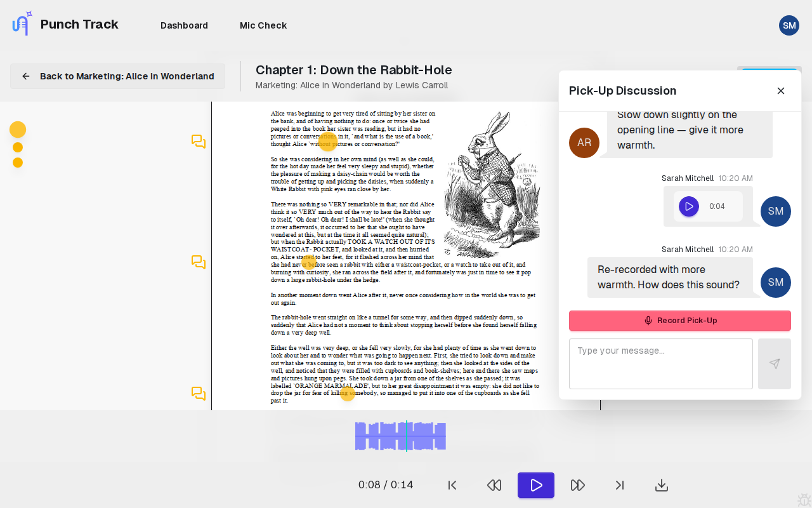Click the send message arrow icon
812x508 pixels.
(775, 364)
